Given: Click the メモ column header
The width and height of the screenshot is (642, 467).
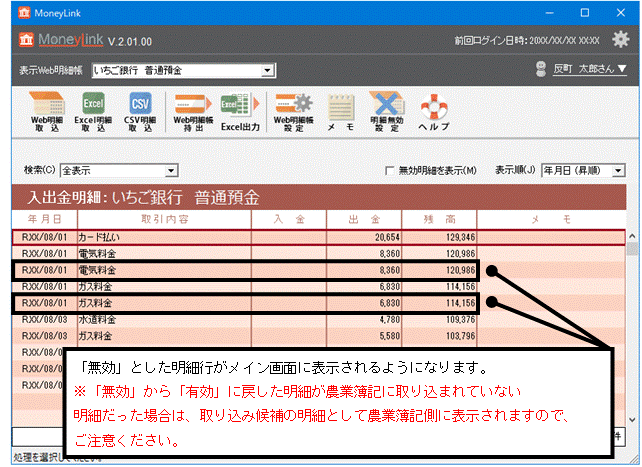Looking at the screenshot, I should [x=552, y=219].
